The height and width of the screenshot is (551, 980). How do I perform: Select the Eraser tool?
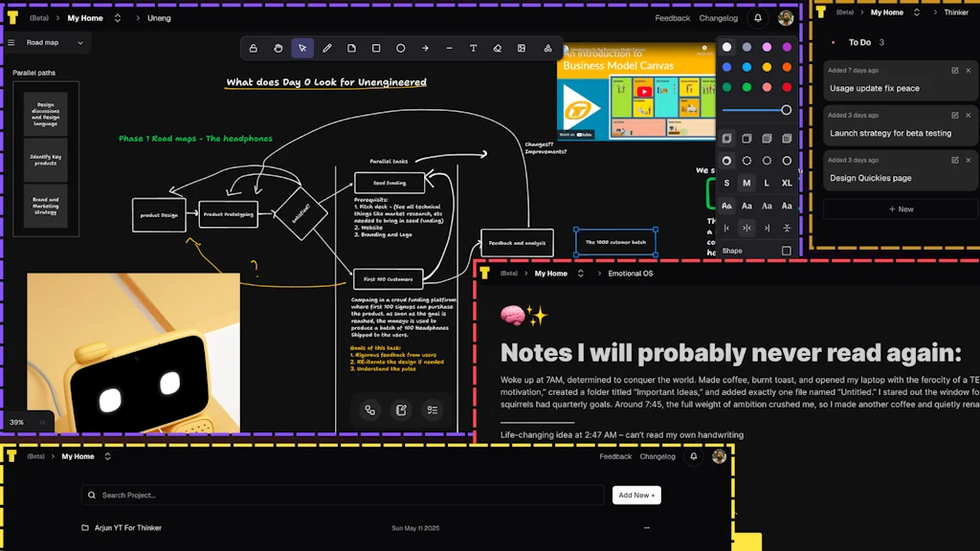coord(499,48)
